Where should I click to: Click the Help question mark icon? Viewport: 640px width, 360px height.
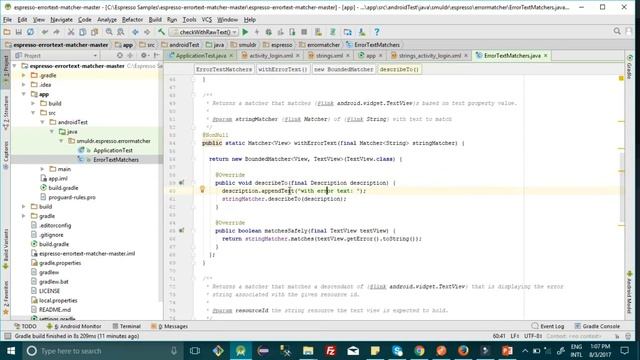click(x=377, y=32)
